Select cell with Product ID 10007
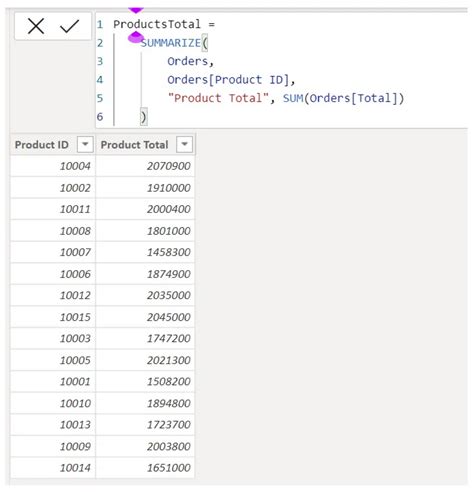474x492 pixels. [53, 252]
